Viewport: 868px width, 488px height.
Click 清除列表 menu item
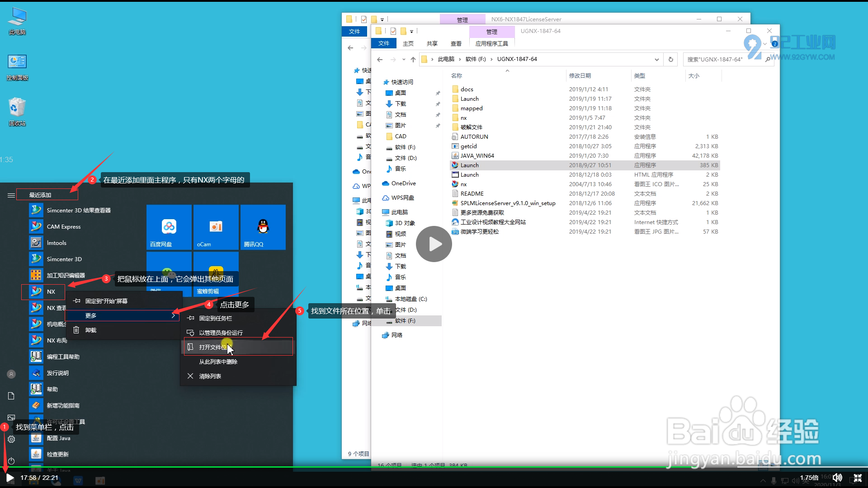238,376
